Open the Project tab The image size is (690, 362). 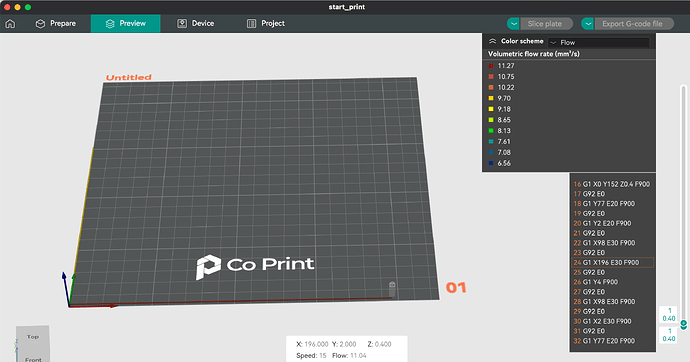click(265, 24)
